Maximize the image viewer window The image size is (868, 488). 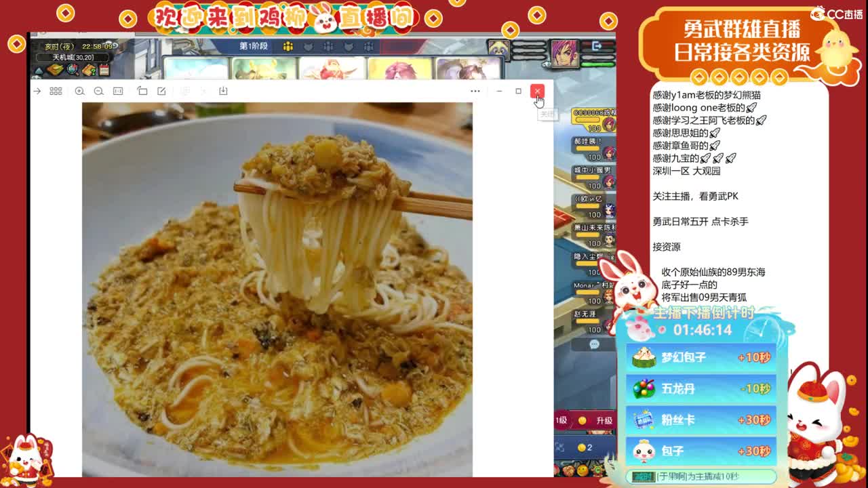(519, 91)
